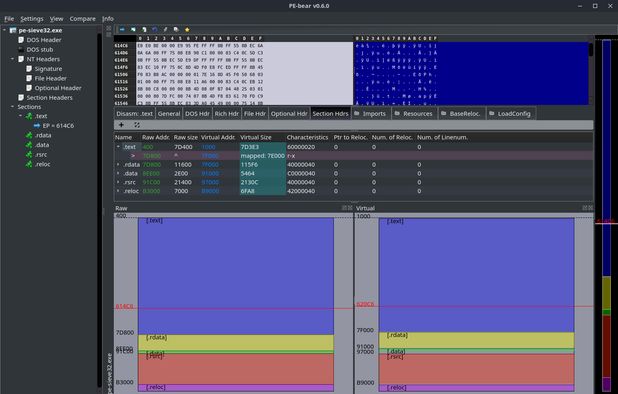Click the copy pages icon in toolbar
The height and width of the screenshot is (394, 618).
[x=176, y=30]
